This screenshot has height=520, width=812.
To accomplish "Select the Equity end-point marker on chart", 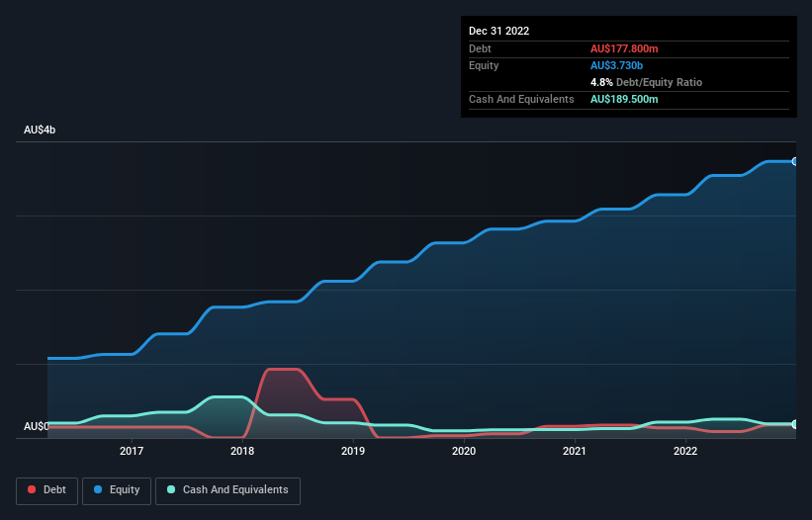I will (x=794, y=161).
